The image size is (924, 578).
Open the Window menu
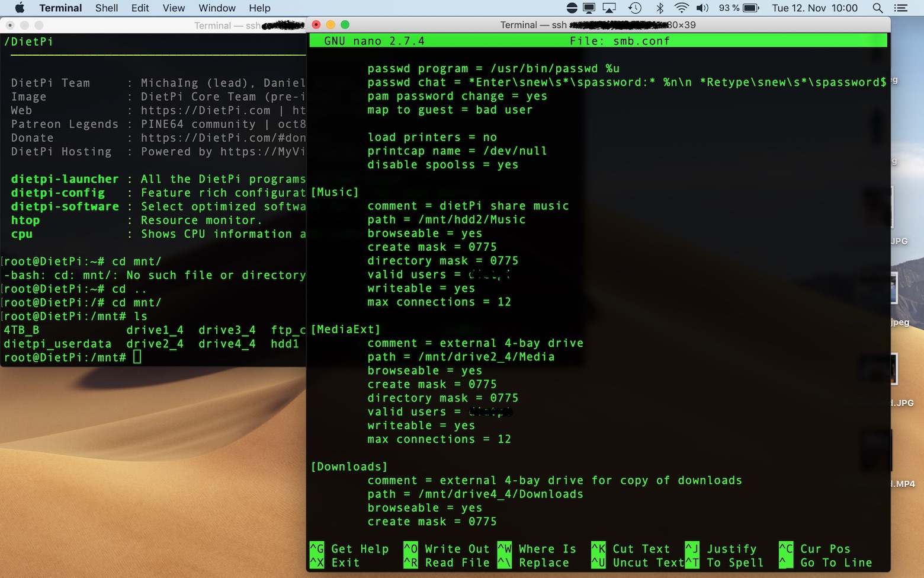217,8
